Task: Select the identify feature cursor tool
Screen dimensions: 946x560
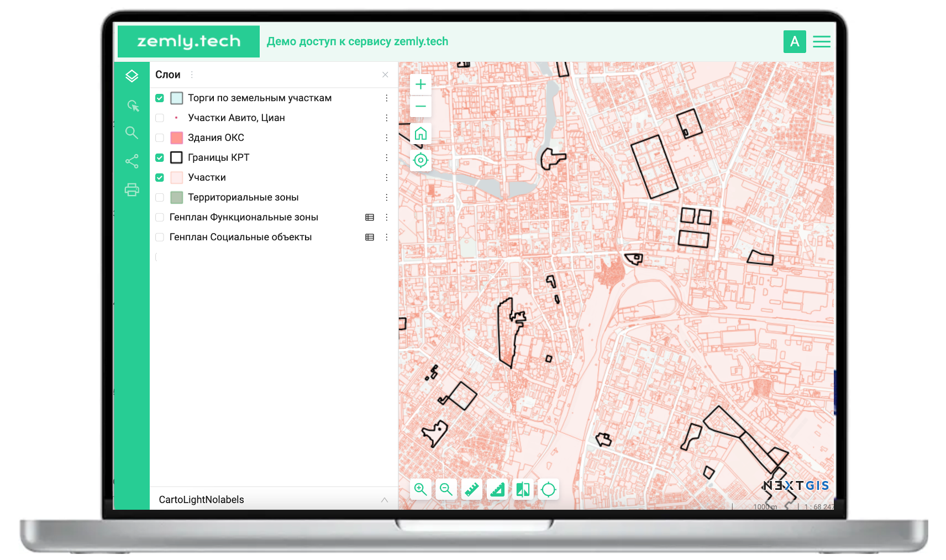Action: pyautogui.click(x=133, y=105)
